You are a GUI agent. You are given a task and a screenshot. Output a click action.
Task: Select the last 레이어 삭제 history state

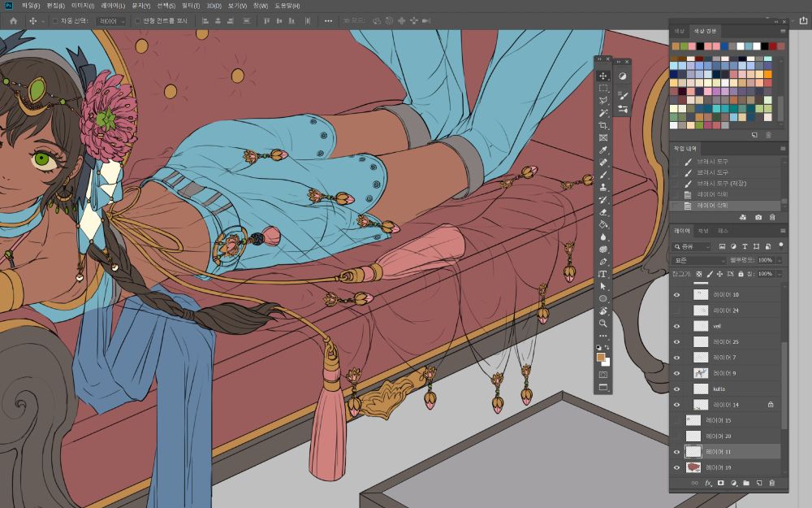pyautogui.click(x=725, y=206)
